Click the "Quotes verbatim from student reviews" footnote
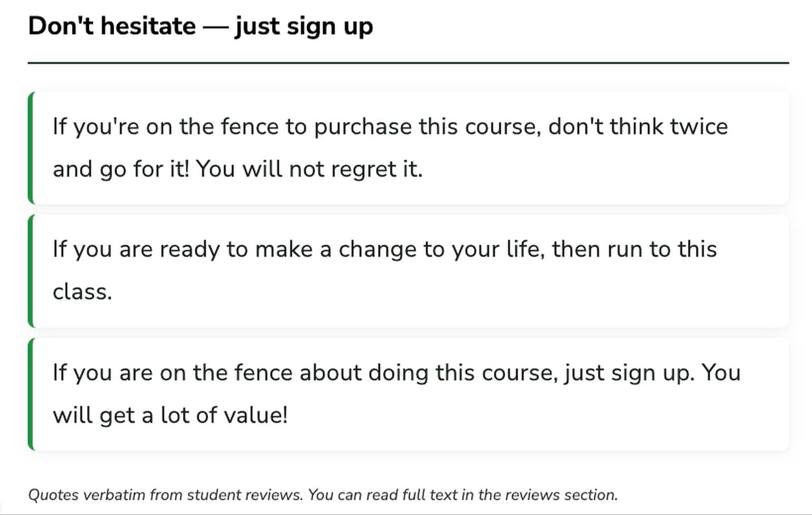The width and height of the screenshot is (812, 515). pos(165,495)
